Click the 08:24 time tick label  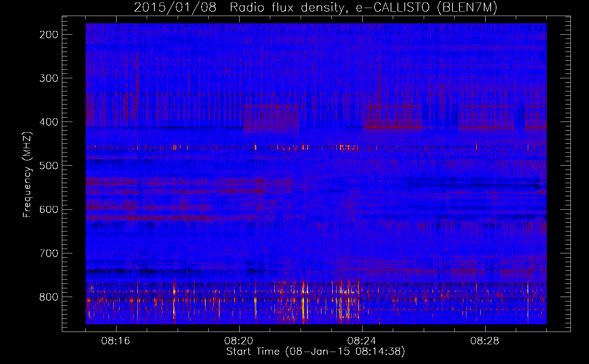click(x=362, y=341)
